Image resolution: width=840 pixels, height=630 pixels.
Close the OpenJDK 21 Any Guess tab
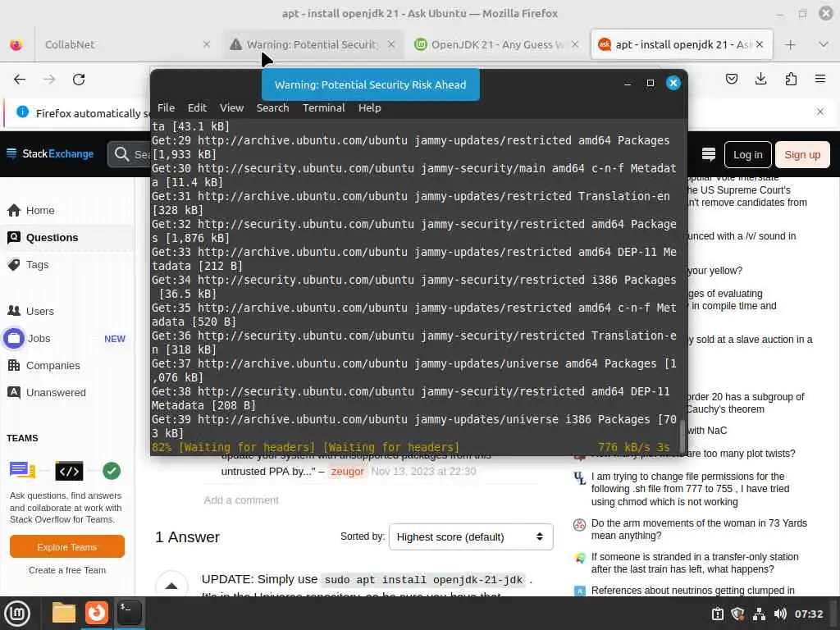click(x=575, y=44)
